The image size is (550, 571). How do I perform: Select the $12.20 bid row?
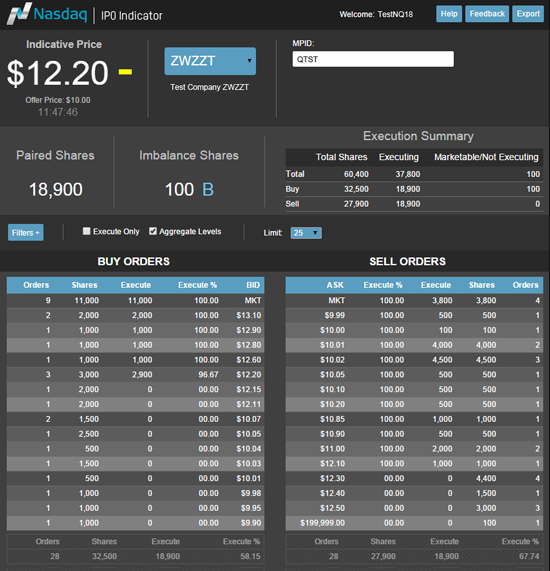(135, 375)
